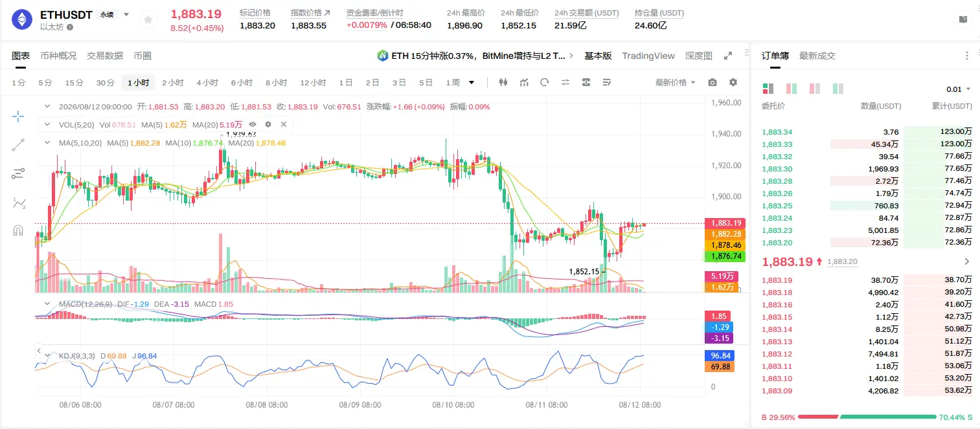Click the price-scale tool icon in toolbar

586,82
